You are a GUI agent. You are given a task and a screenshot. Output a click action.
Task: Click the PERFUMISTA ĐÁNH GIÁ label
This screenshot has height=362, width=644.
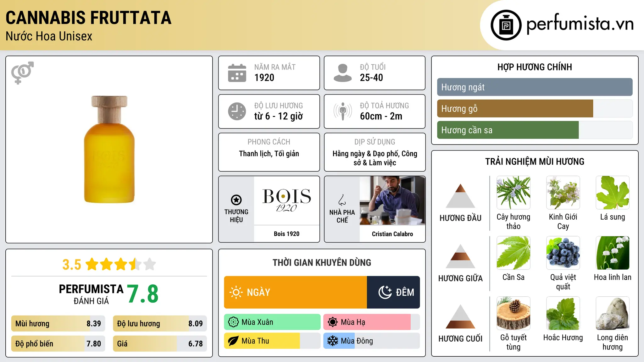(x=91, y=294)
